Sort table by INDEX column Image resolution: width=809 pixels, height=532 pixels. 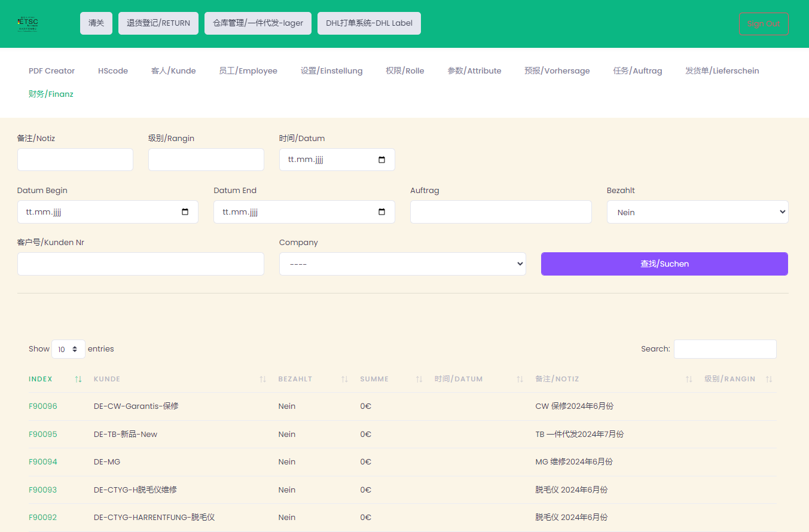coord(55,379)
